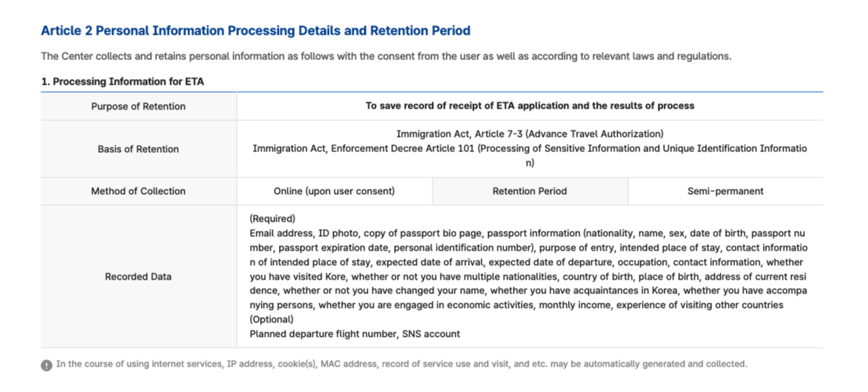Click the IP address automatic collection footnote text

(x=402, y=364)
